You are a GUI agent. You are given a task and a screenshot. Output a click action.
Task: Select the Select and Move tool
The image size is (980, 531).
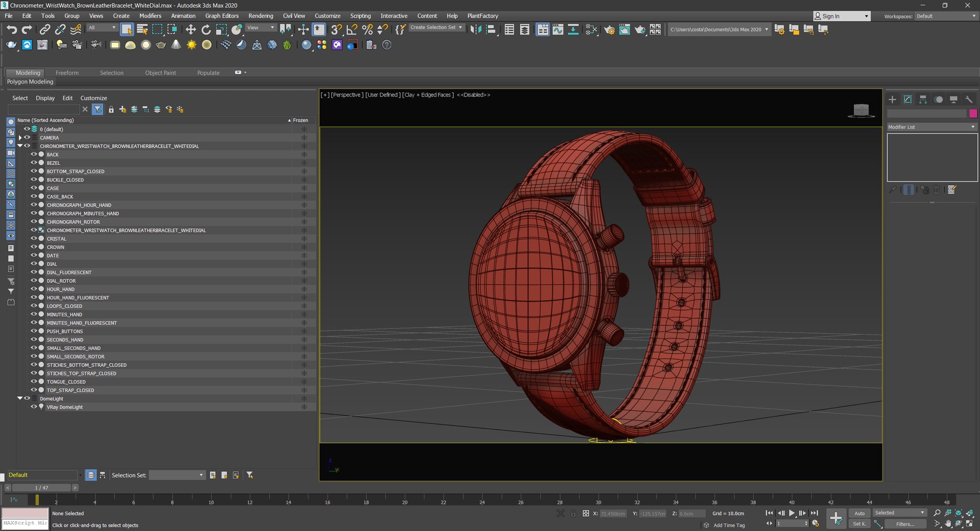pyautogui.click(x=190, y=30)
